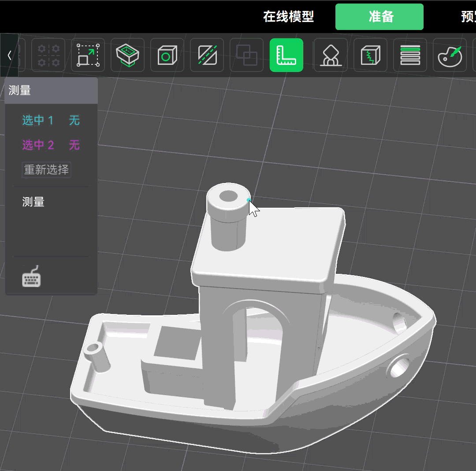The height and width of the screenshot is (471, 476).
Task: Click the 无 value beside 选中 1
Action: [x=74, y=120]
